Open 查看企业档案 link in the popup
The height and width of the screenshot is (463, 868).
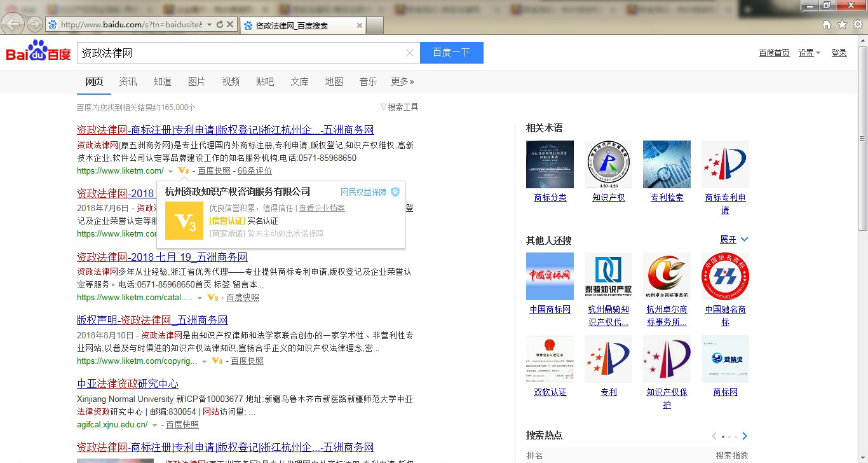(x=322, y=208)
